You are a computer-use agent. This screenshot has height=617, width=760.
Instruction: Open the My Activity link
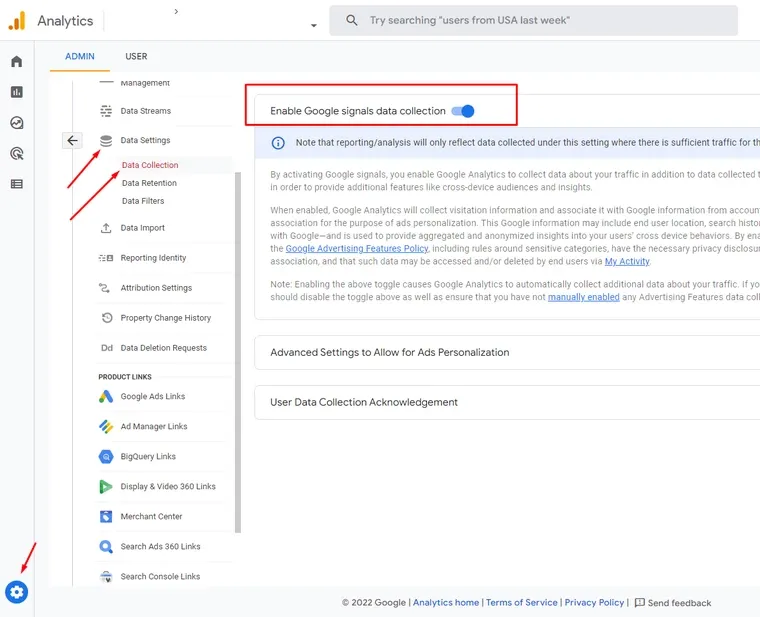pos(627,262)
